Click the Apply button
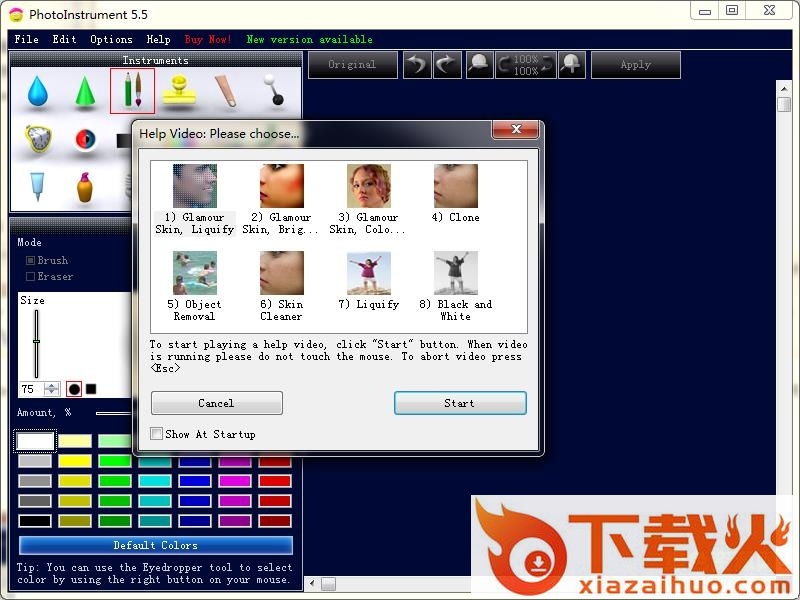Viewport: 800px width, 600px height. 636,65
